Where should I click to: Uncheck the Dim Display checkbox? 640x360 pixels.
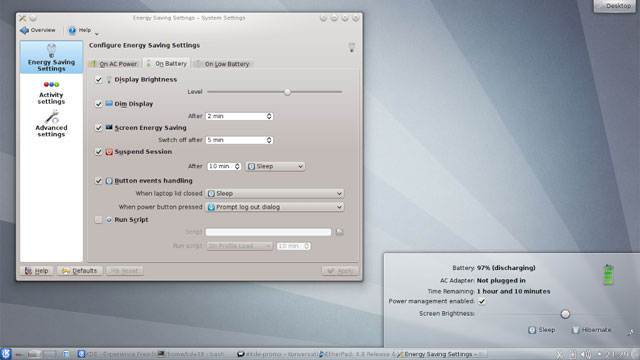tap(98, 104)
